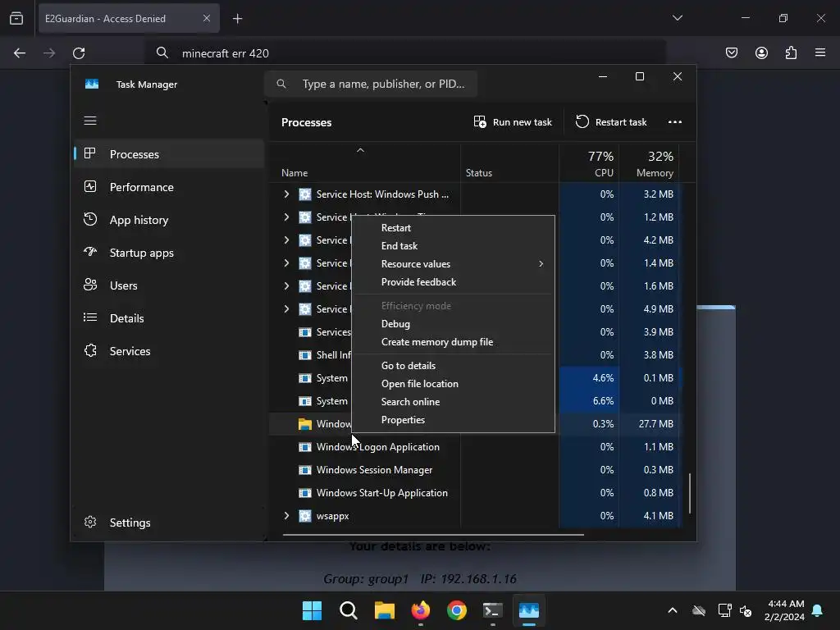Click Restart task button

(x=610, y=122)
